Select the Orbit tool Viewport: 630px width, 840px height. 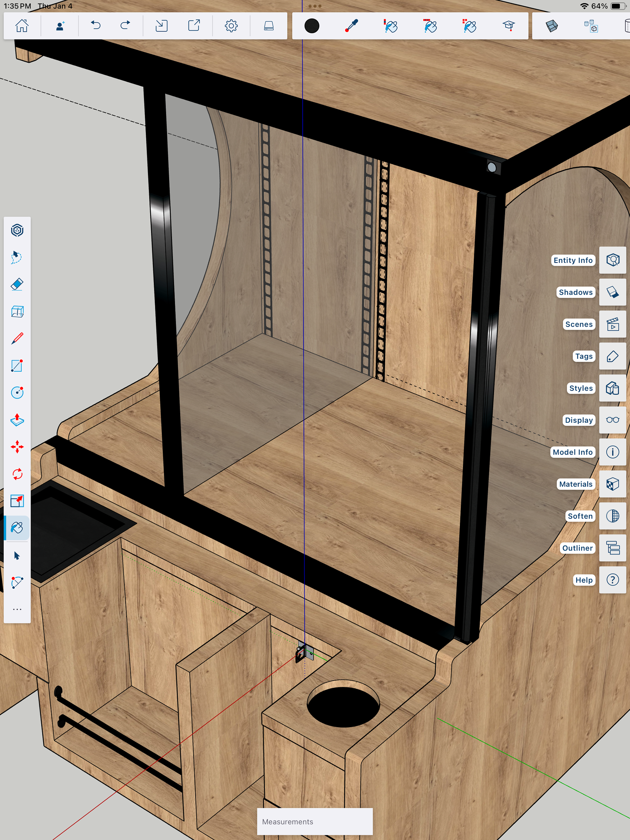point(17,230)
